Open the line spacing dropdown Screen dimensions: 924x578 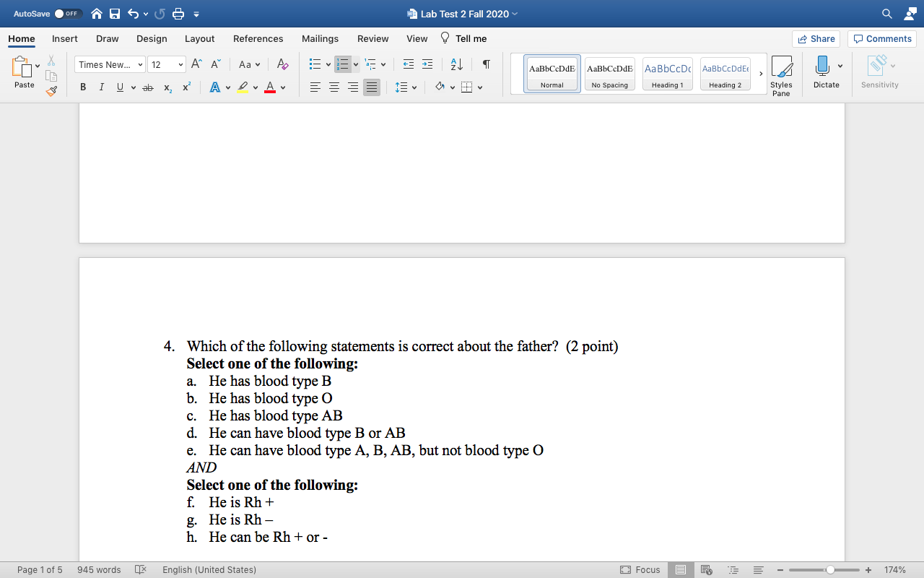pos(407,87)
